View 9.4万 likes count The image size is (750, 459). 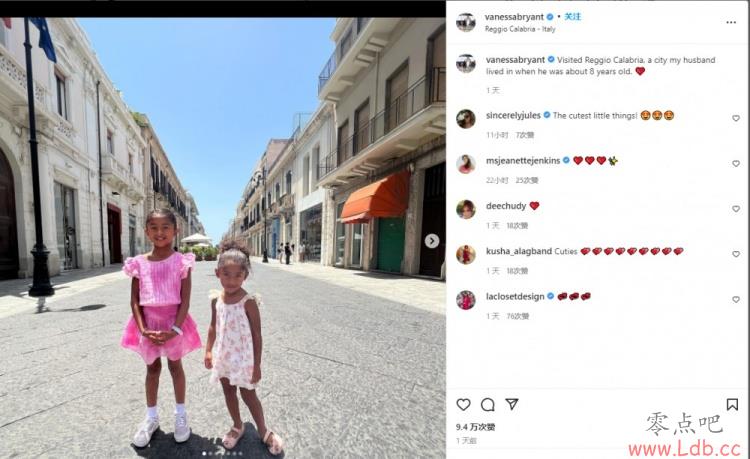click(x=475, y=427)
